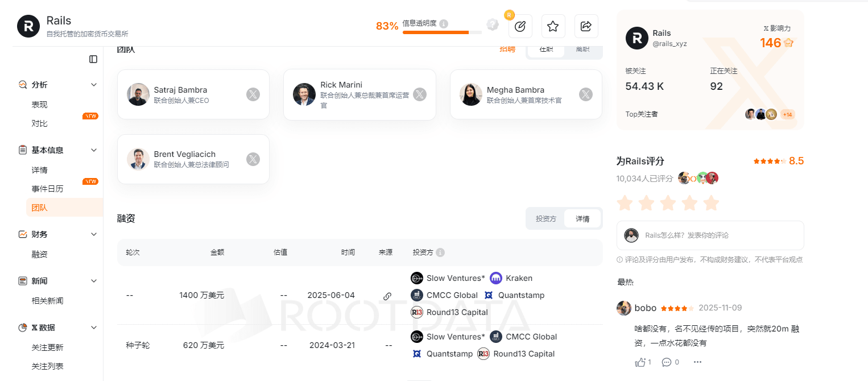868x381 pixels.
Task: Click the +14 top followers badge
Action: click(788, 114)
